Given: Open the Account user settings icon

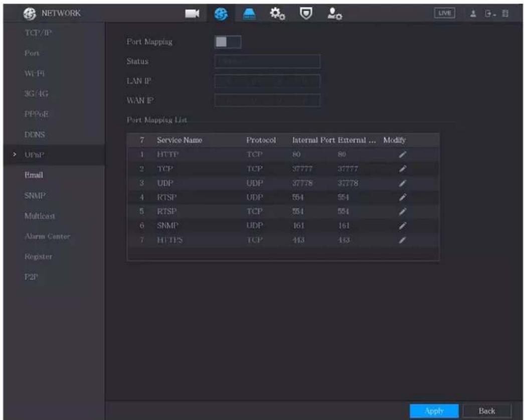Looking at the screenshot, I should click(334, 14).
